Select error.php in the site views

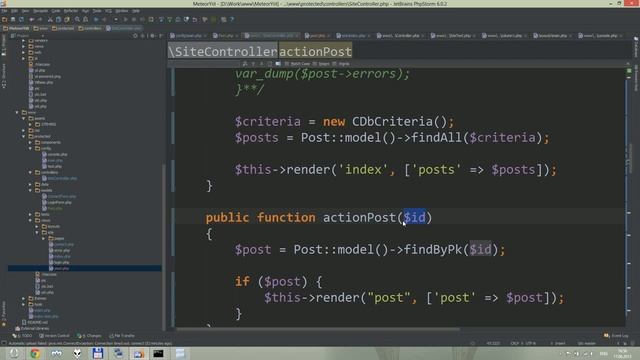59,250
